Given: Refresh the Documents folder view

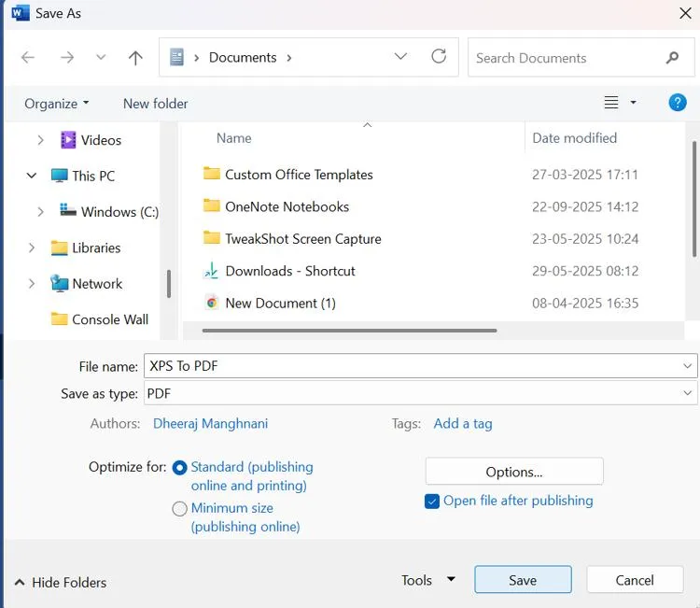Looking at the screenshot, I should tap(439, 57).
